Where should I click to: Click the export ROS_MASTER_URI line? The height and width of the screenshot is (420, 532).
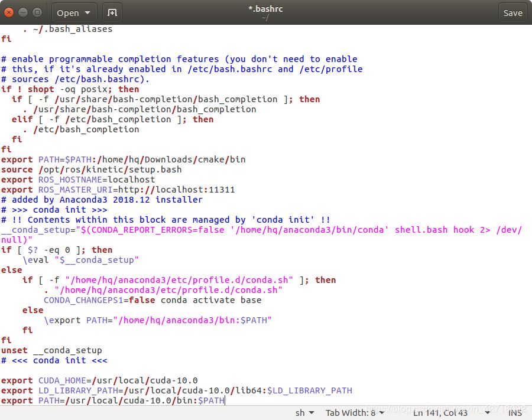[118, 190]
